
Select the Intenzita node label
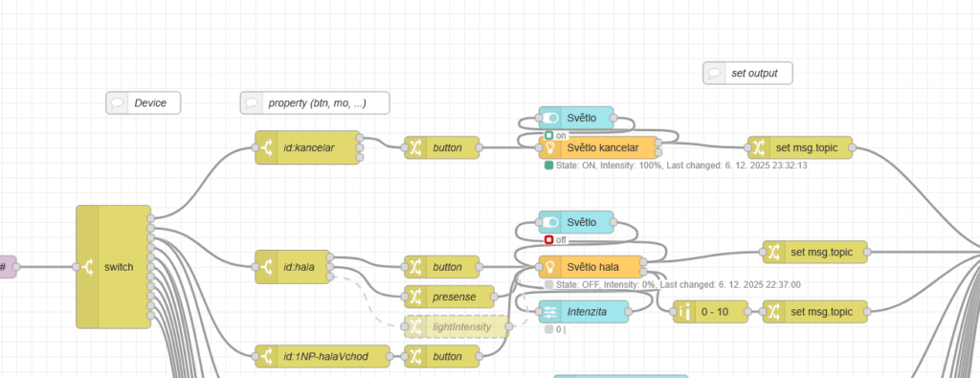pos(587,311)
